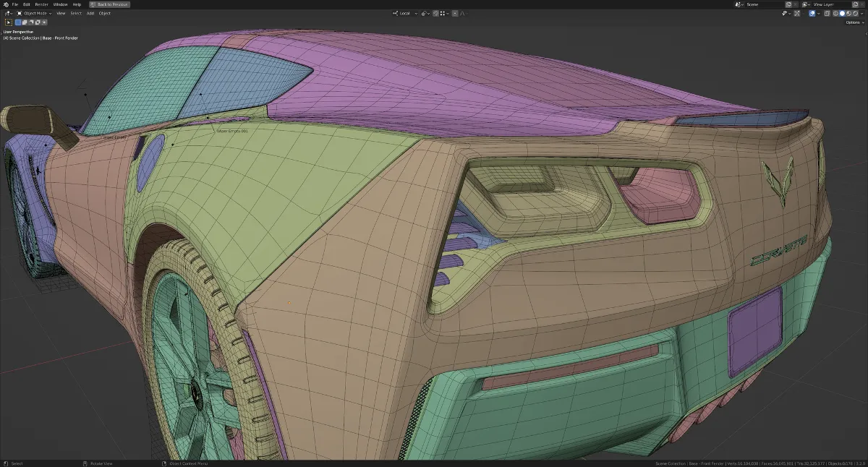Open the Window menu

[60, 4]
